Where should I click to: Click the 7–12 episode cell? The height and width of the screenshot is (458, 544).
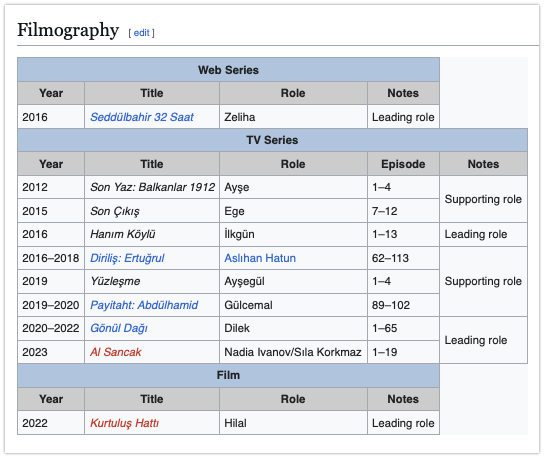pyautogui.click(x=403, y=211)
